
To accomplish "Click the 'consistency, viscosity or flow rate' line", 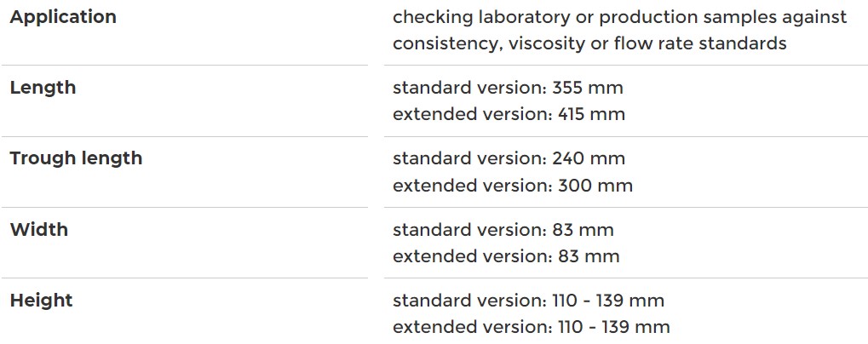I will (589, 43).
